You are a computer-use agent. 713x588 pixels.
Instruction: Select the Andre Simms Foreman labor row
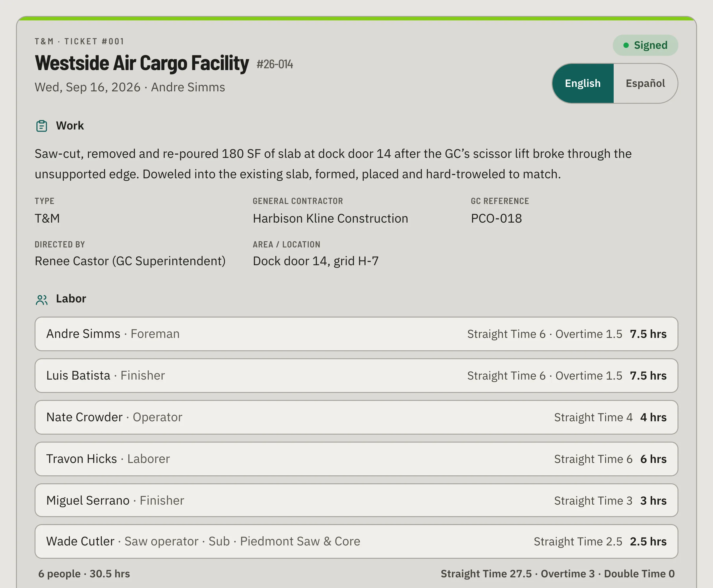356,334
